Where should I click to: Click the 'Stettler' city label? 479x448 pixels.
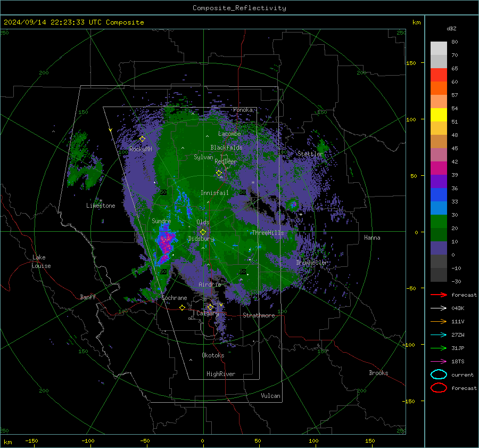310,154
